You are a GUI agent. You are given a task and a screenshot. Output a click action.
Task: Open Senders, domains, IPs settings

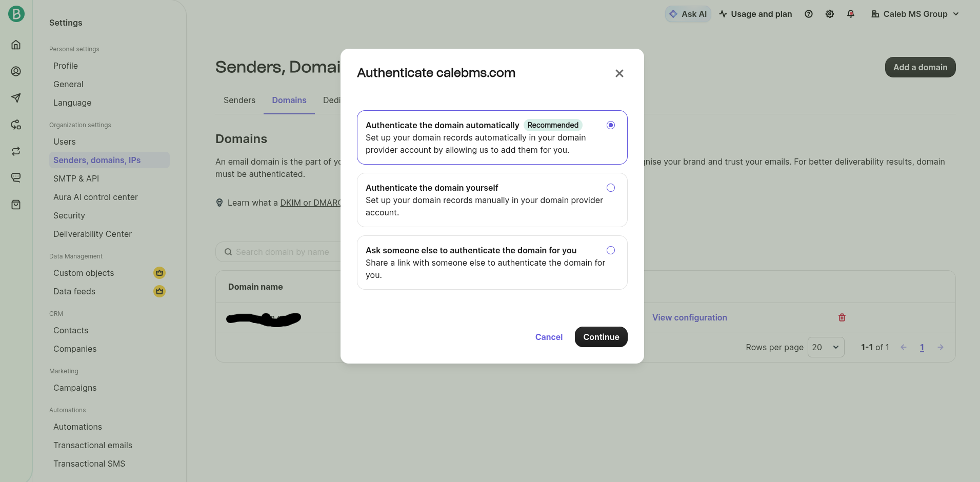coord(109,160)
